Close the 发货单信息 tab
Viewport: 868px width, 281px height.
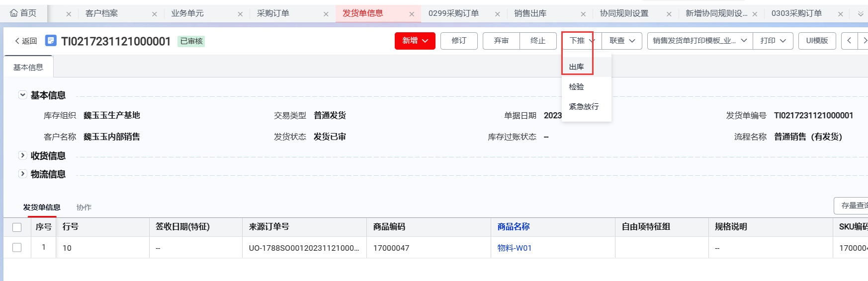(412, 14)
